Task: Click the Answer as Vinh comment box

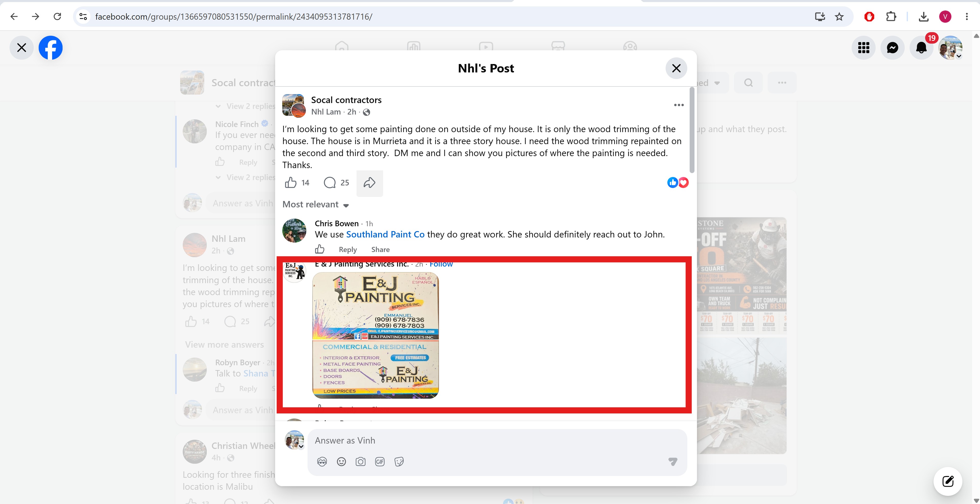Action: [x=497, y=440]
